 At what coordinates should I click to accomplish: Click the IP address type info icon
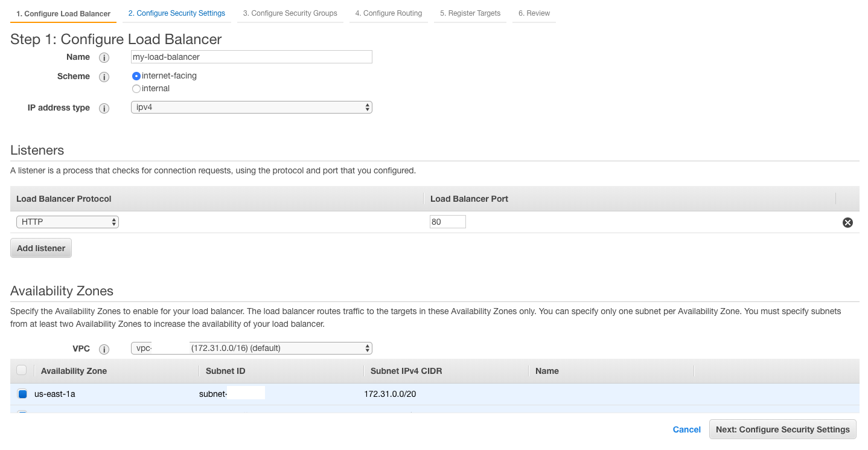[x=104, y=108]
